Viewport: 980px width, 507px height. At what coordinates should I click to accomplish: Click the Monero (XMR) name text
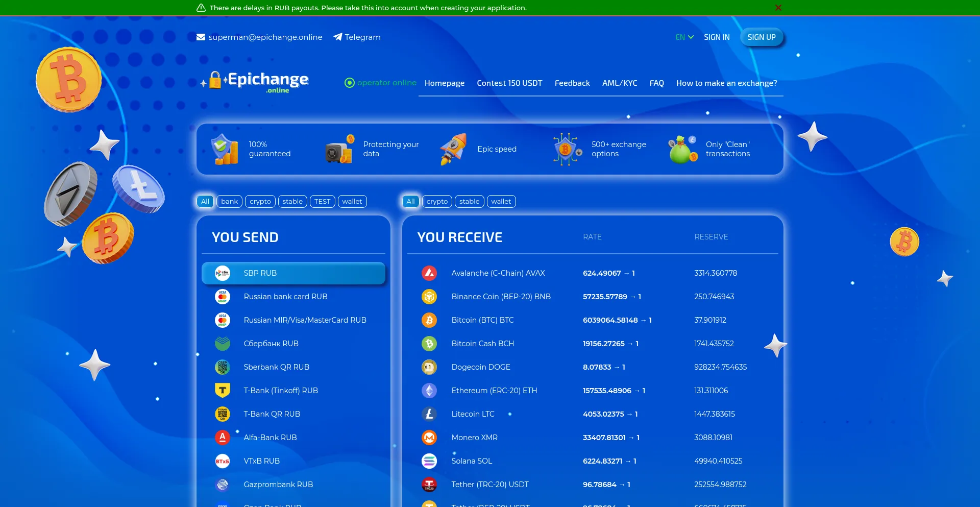pyautogui.click(x=475, y=438)
